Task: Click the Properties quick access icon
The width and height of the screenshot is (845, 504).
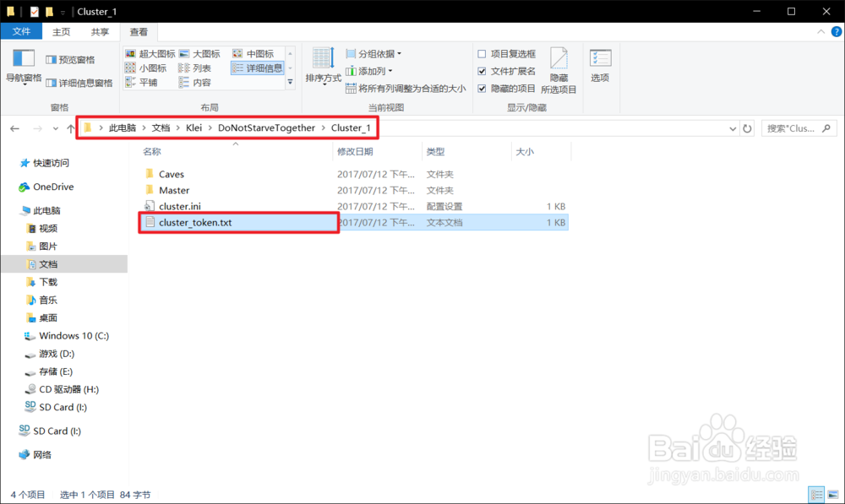Action: pos(34,11)
